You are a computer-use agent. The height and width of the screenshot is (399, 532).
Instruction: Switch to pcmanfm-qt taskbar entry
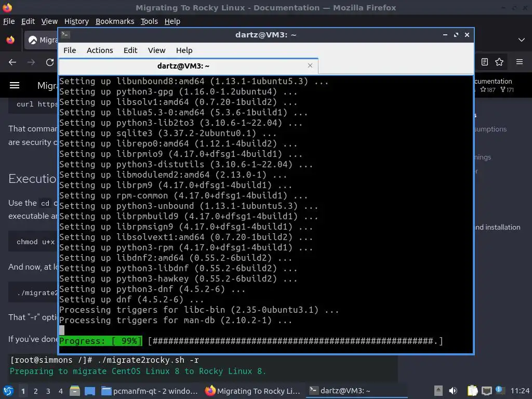pyautogui.click(x=150, y=391)
